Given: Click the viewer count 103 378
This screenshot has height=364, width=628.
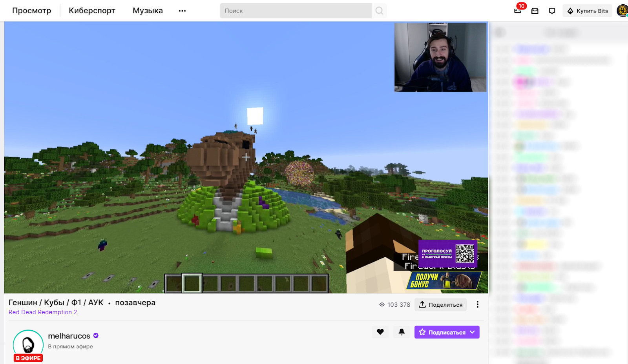Looking at the screenshot, I should (x=394, y=305).
